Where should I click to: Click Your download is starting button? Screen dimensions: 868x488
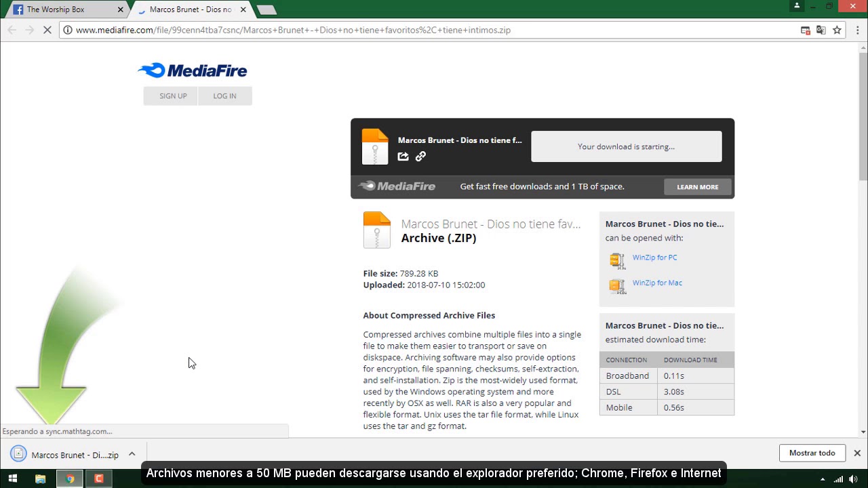tap(626, 146)
